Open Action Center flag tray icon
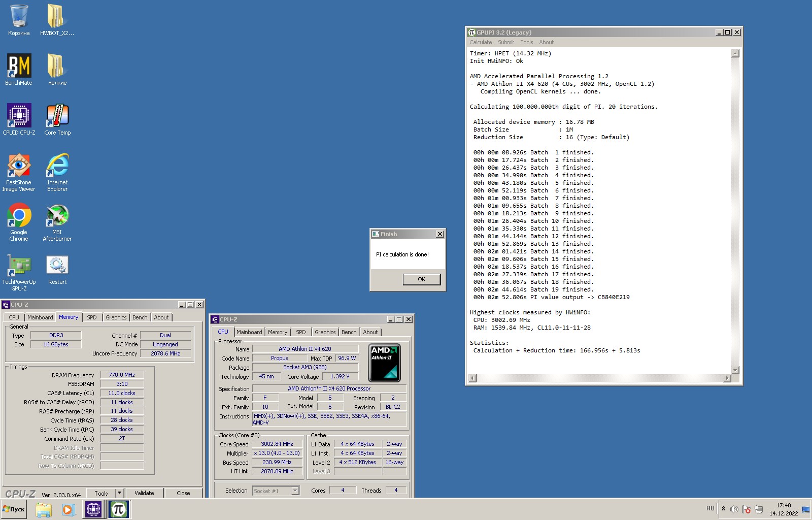The height and width of the screenshot is (520, 812). [x=746, y=509]
